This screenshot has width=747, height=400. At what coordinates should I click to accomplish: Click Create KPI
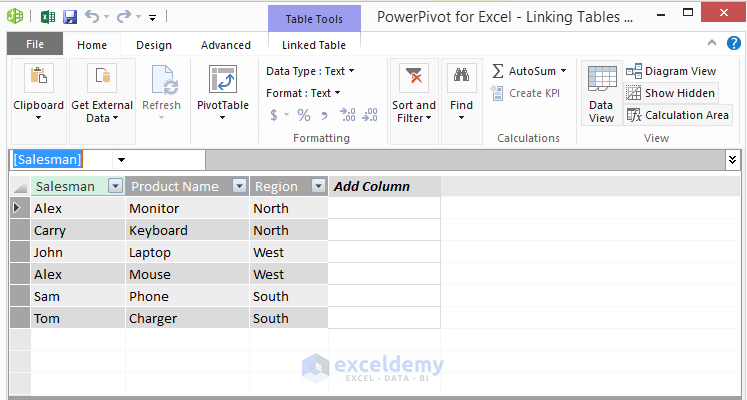click(526, 93)
